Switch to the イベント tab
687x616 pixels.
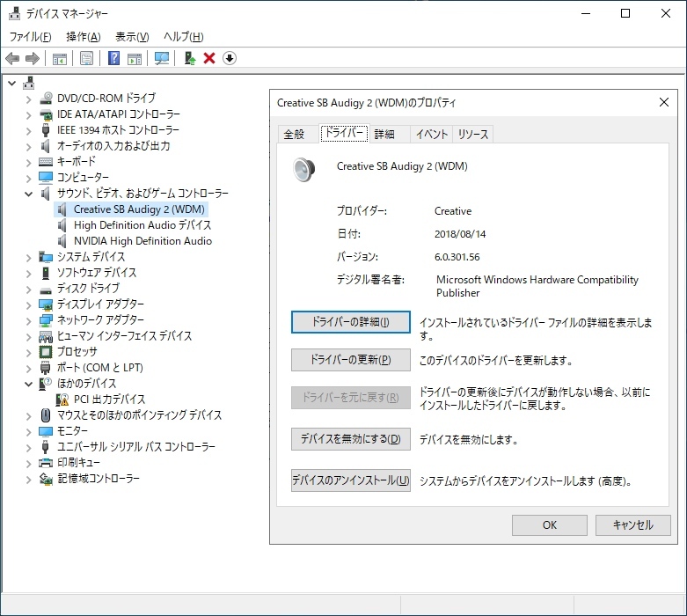[431, 134]
